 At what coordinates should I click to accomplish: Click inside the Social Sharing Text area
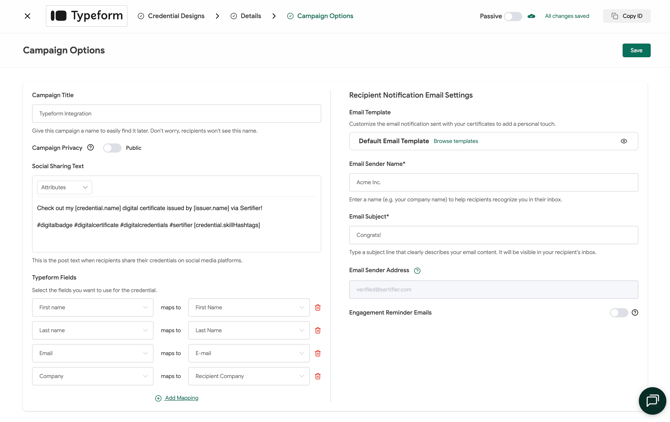[176, 222]
